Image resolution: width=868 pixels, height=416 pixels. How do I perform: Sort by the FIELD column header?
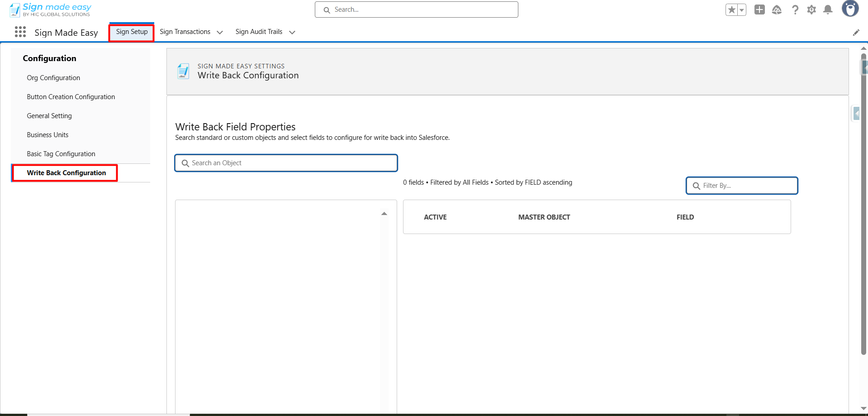pyautogui.click(x=685, y=217)
